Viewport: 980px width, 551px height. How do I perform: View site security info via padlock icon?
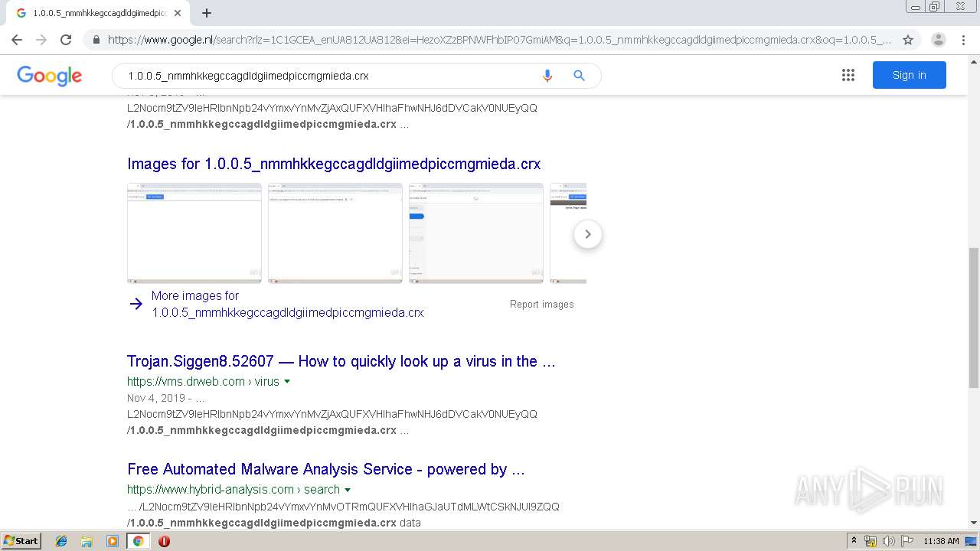coord(96,40)
